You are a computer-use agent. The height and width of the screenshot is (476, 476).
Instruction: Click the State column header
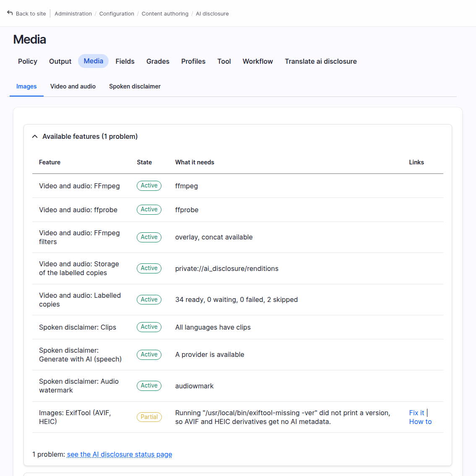point(144,162)
